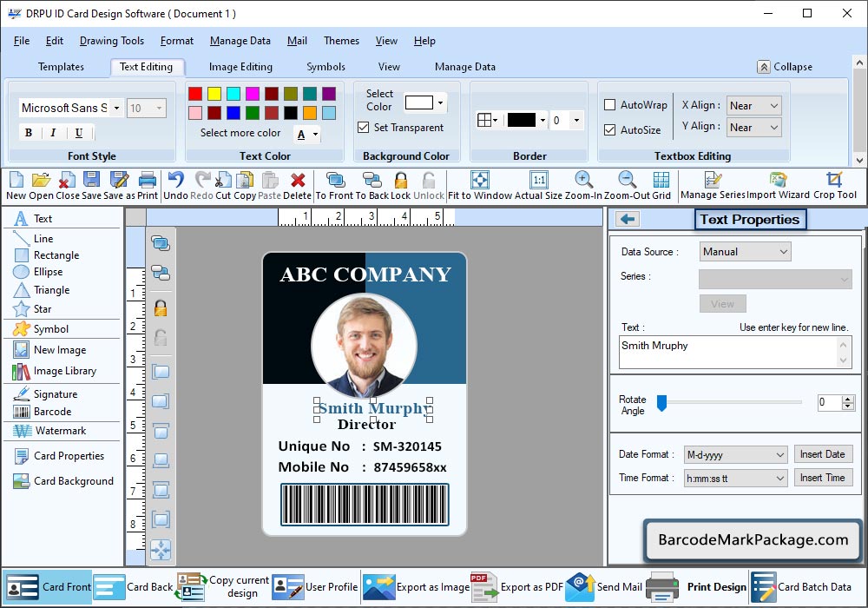Expand the Data Source dropdown

click(745, 251)
